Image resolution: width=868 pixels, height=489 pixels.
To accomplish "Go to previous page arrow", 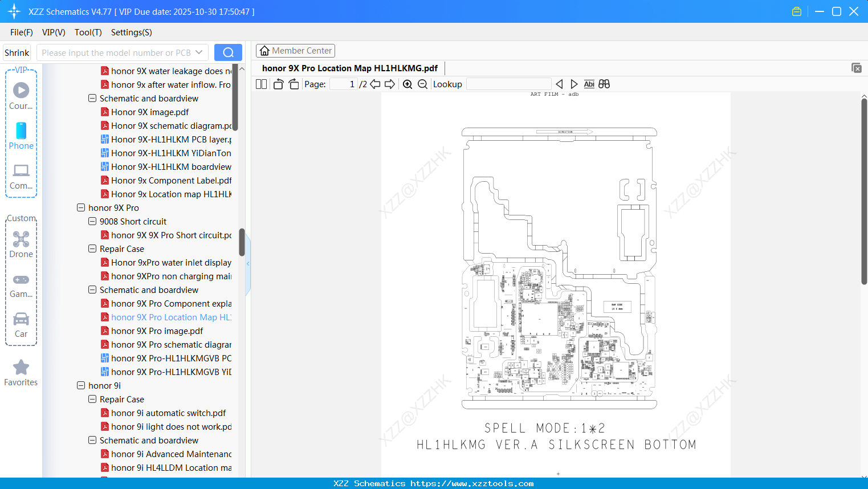I will point(375,84).
